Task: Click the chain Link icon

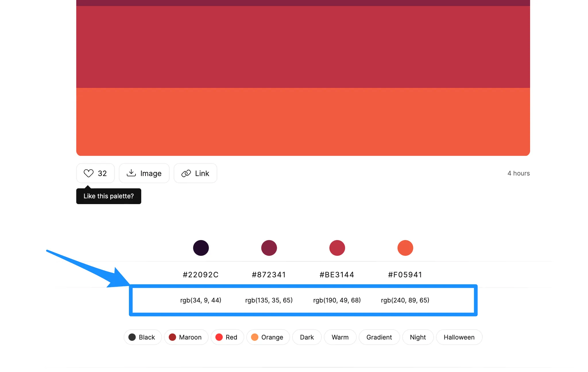Action: coord(186,173)
